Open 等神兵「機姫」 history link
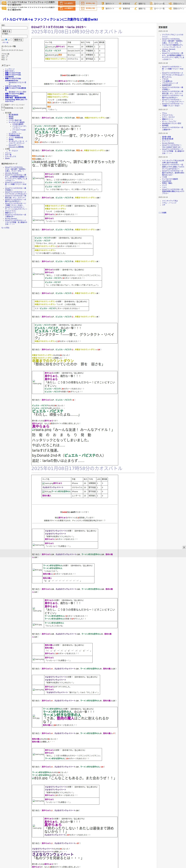This screenshot has height=868, width=186. point(167,183)
